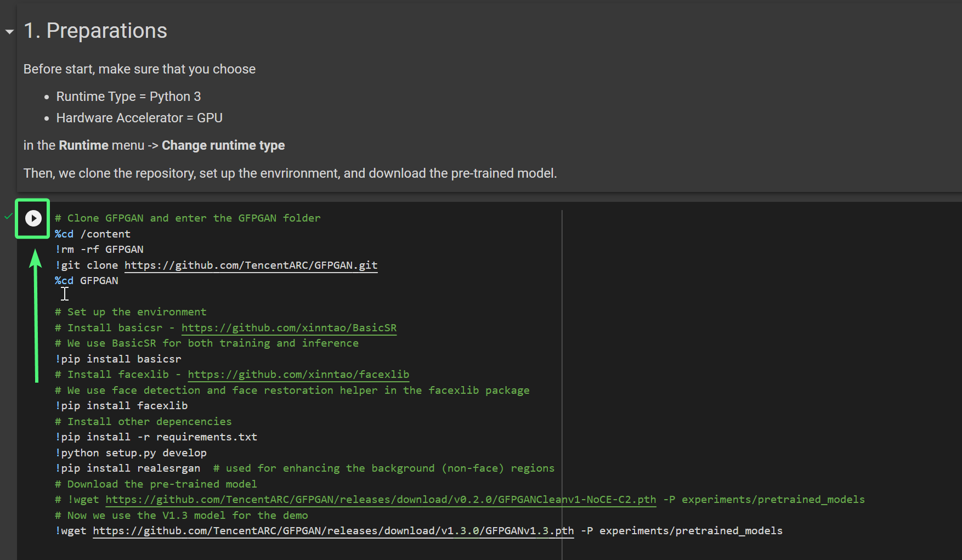Screen dimensions: 962x560
Task: Place cursor on "!python setup.py develop"
Action: pyautogui.click(x=131, y=453)
